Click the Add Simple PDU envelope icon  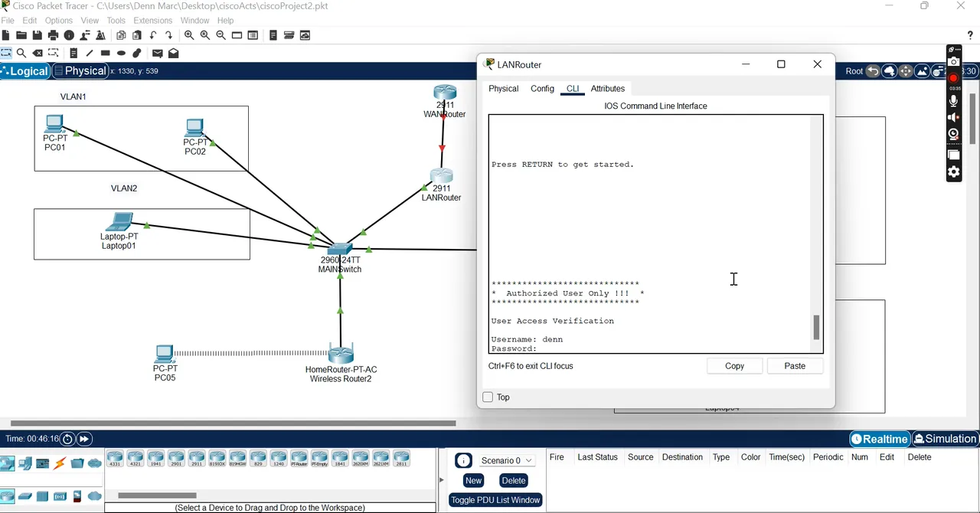pyautogui.click(x=158, y=53)
